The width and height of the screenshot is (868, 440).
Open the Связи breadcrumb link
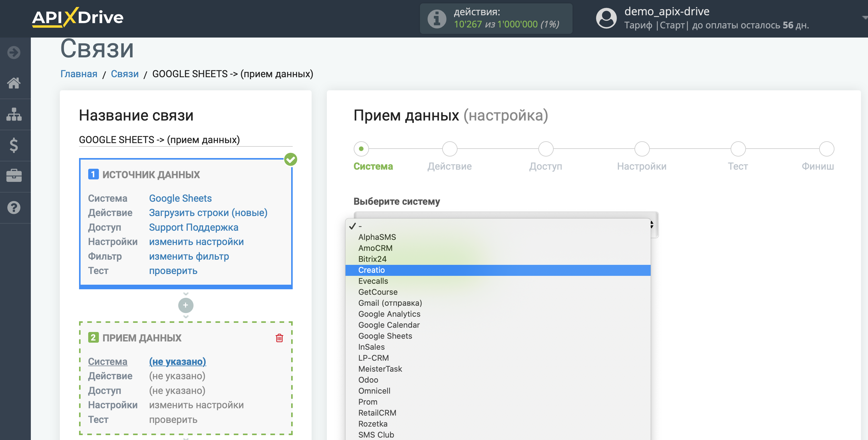[x=125, y=74]
